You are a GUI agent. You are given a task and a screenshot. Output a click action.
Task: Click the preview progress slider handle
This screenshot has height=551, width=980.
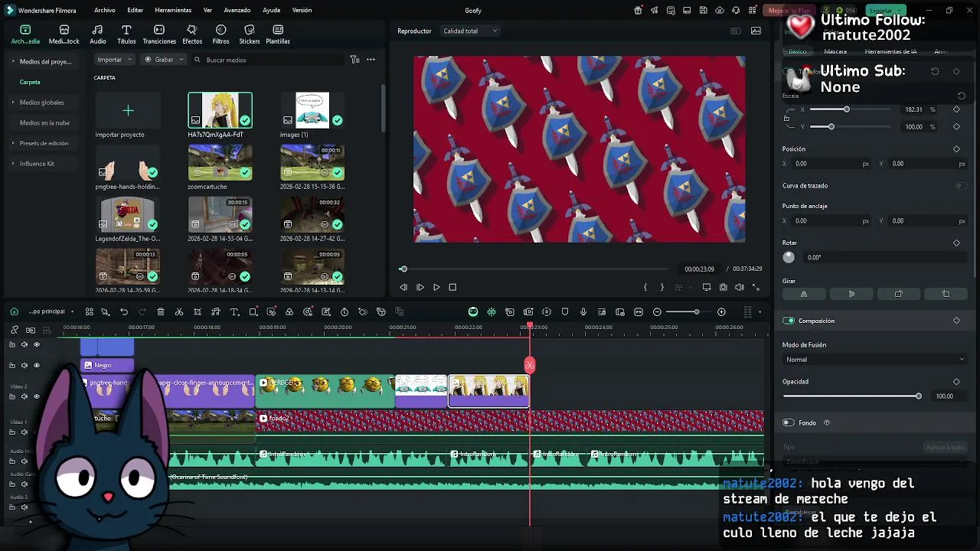403,269
